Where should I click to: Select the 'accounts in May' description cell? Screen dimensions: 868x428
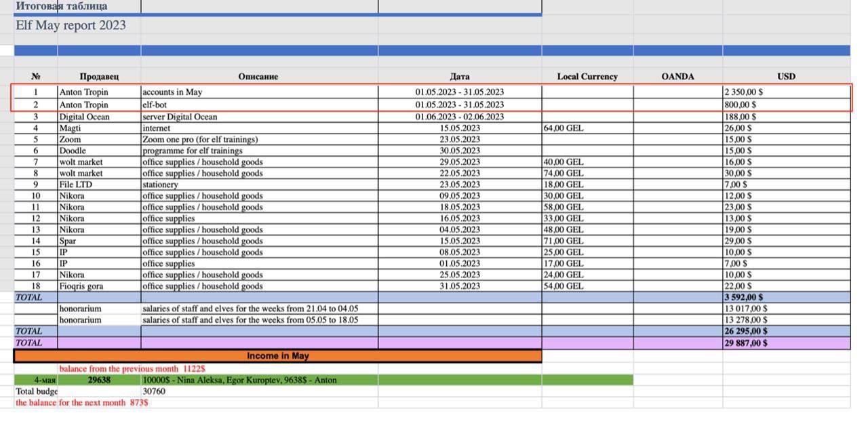pyautogui.click(x=172, y=92)
